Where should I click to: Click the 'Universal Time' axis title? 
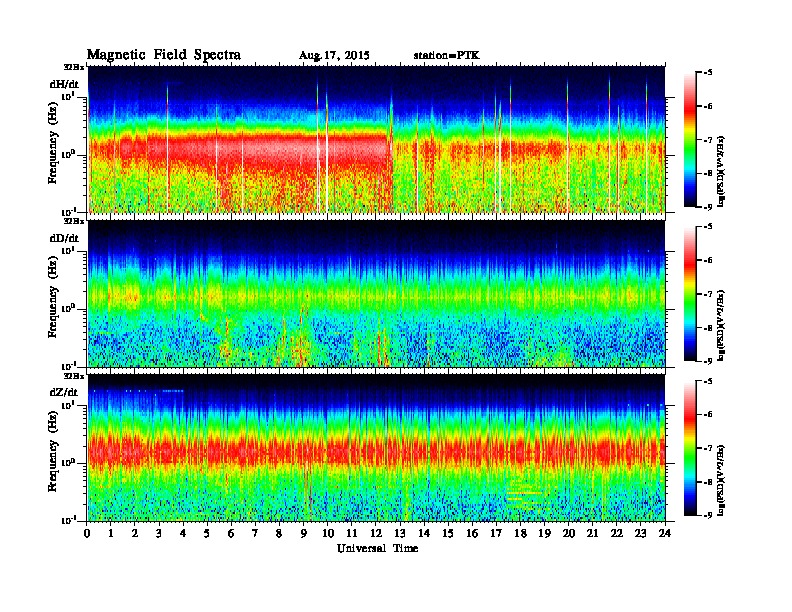click(377, 548)
